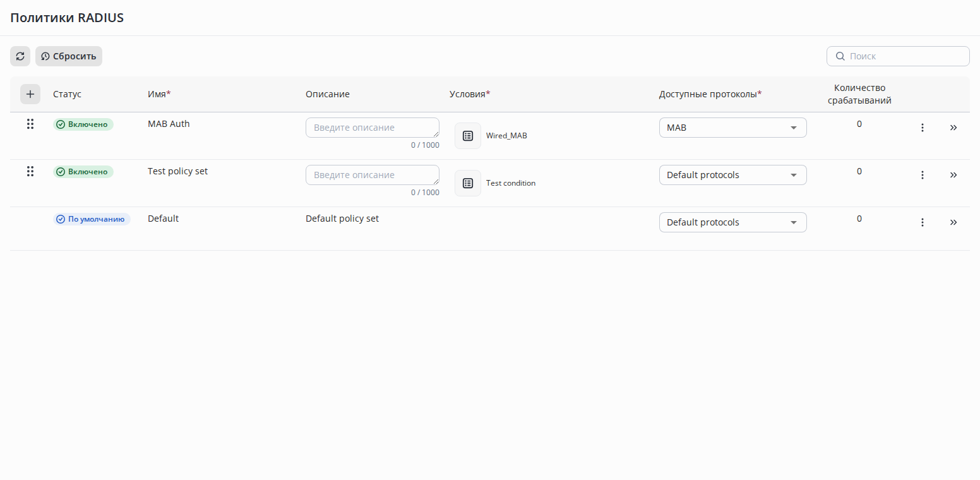Viewport: 980px width, 480px height.
Task: Open the protocols dropdown for Test policy set
Action: (732, 175)
